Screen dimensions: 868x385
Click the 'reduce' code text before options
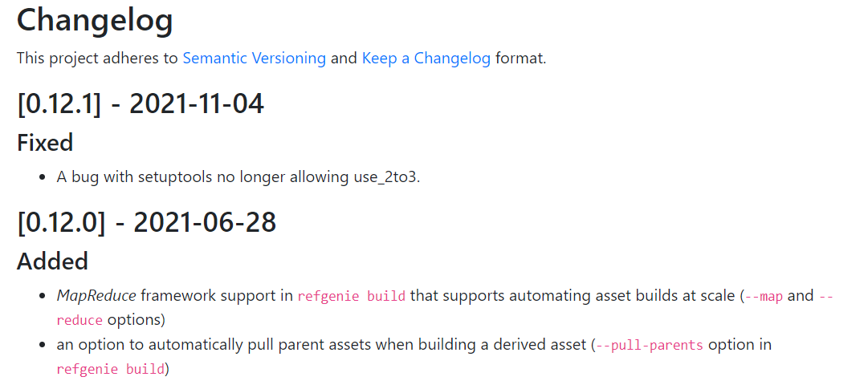[79, 321]
